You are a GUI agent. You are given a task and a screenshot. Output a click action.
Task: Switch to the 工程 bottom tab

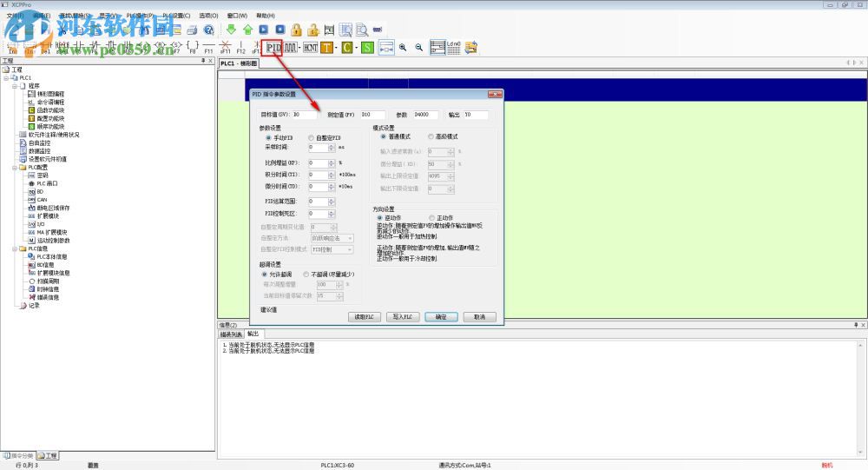[x=48, y=455]
